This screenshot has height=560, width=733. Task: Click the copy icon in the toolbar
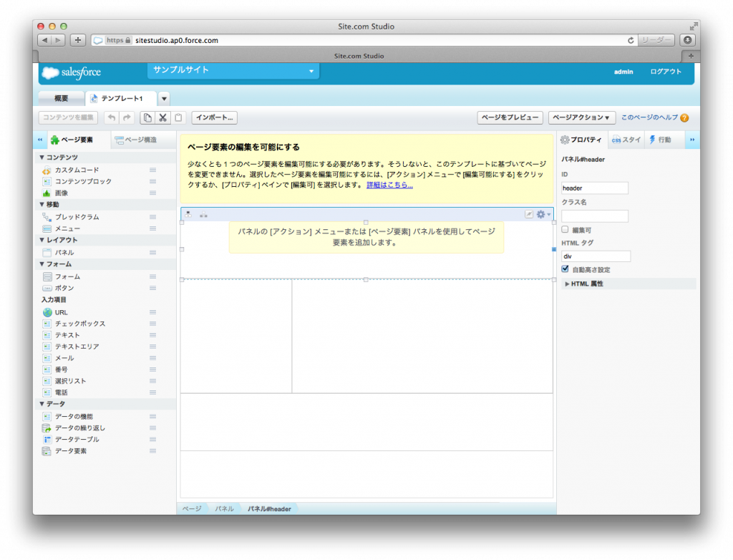tap(147, 117)
